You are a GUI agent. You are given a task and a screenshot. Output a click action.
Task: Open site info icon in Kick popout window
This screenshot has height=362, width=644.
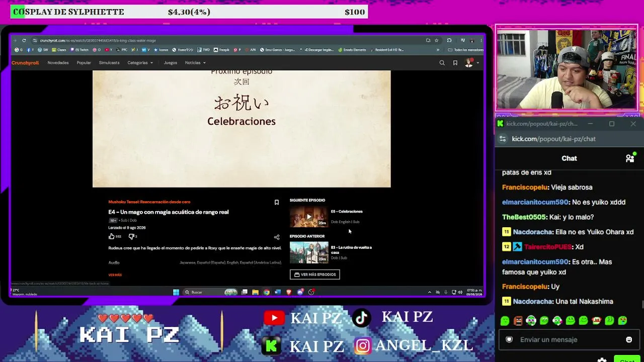(x=503, y=139)
